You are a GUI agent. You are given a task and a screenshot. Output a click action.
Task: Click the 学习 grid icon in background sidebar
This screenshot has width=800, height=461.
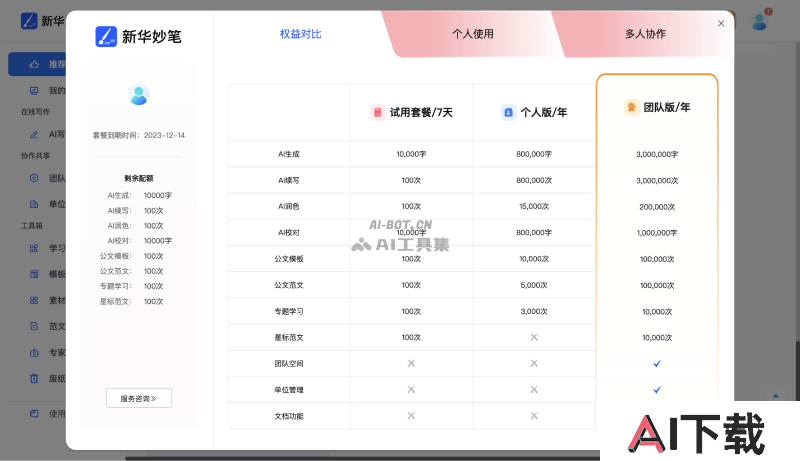34,248
